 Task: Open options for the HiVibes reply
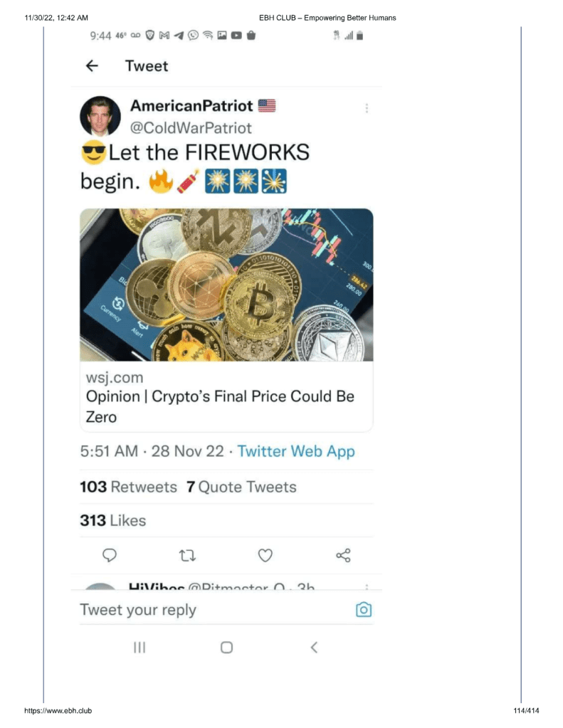367,587
